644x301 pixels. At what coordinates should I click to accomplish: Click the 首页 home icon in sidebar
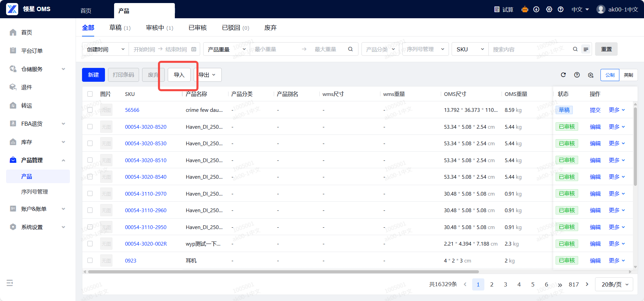click(13, 32)
